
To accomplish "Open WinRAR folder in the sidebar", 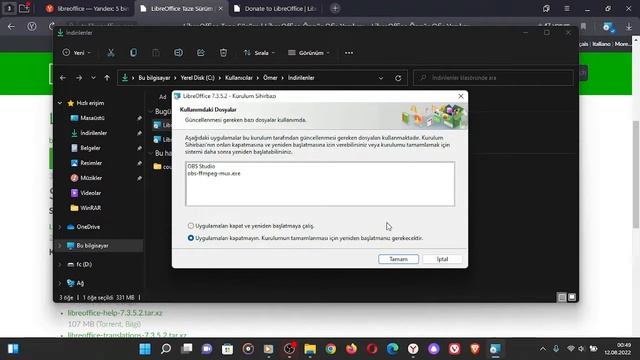I will pos(91,208).
